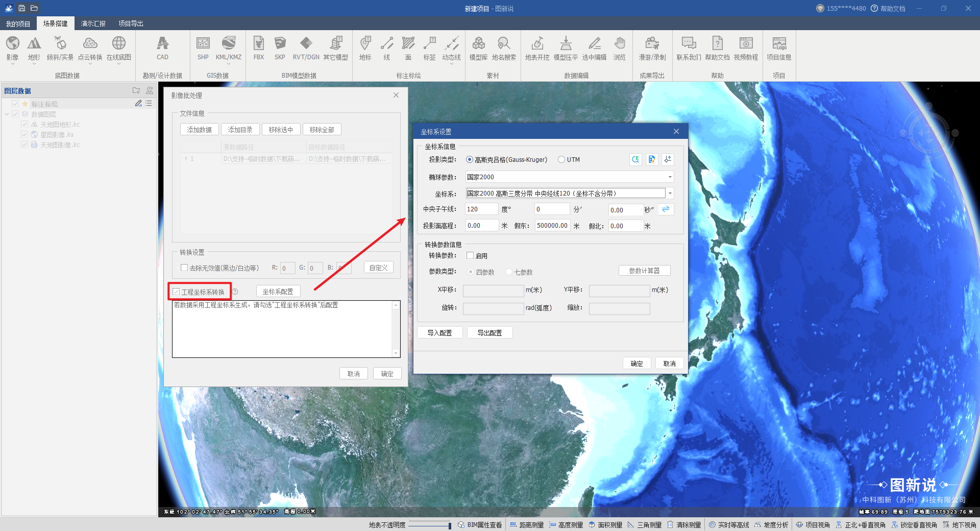Toggle 去除无效值 checkbox
This screenshot has width=980, height=531.
pos(184,268)
